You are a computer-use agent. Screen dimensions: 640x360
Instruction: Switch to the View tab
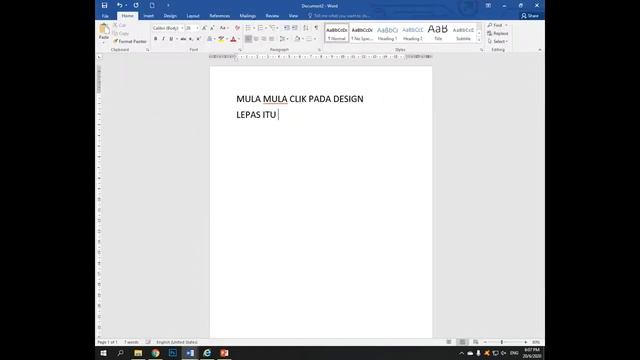293,16
